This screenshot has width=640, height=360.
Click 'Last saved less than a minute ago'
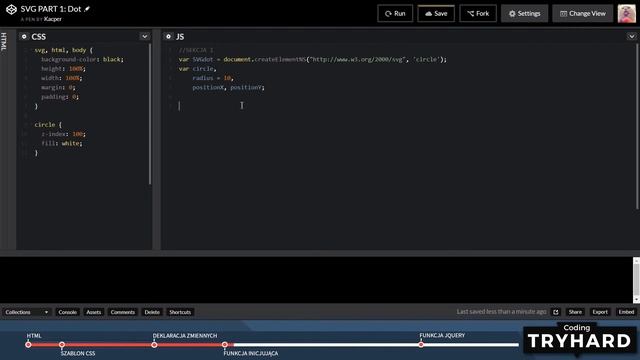(501, 311)
